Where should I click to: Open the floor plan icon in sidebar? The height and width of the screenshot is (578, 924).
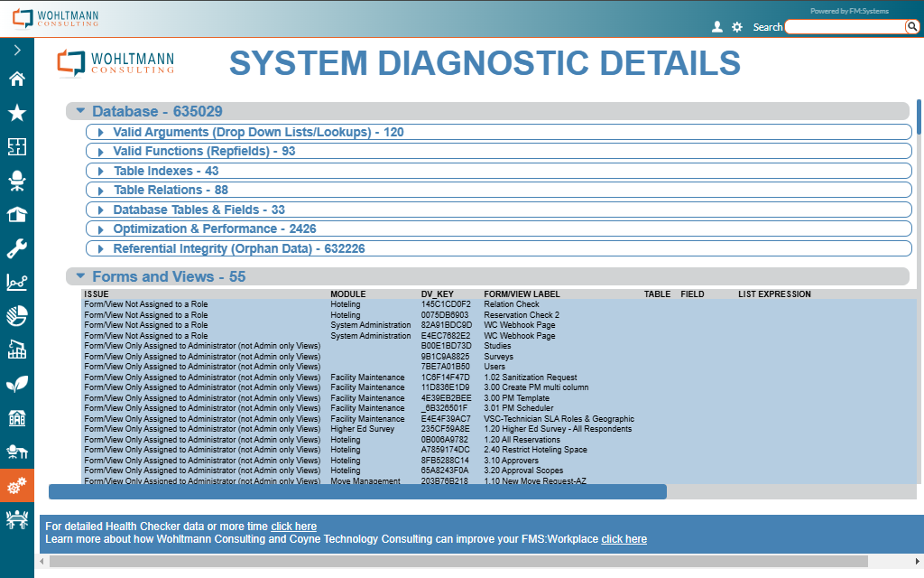(16, 147)
